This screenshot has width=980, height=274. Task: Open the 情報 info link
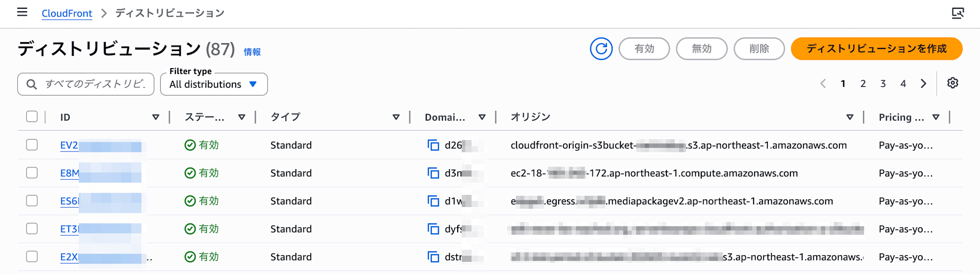[x=252, y=52]
